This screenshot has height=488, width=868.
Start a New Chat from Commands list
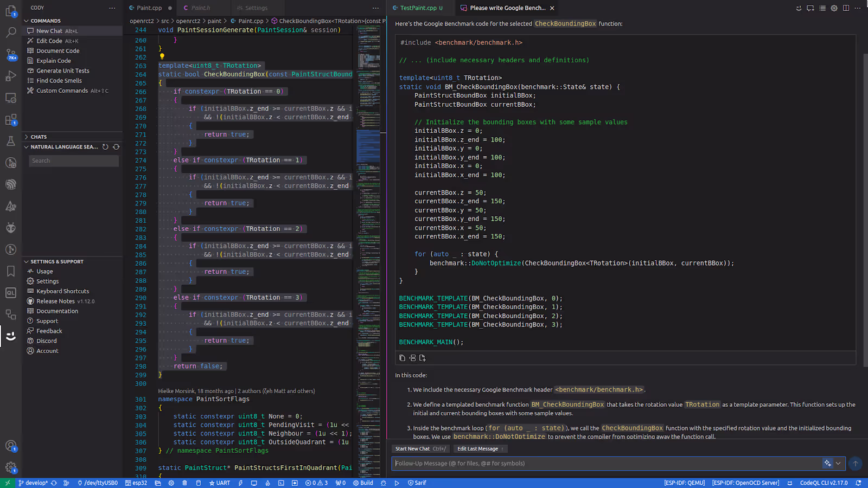click(x=73, y=31)
